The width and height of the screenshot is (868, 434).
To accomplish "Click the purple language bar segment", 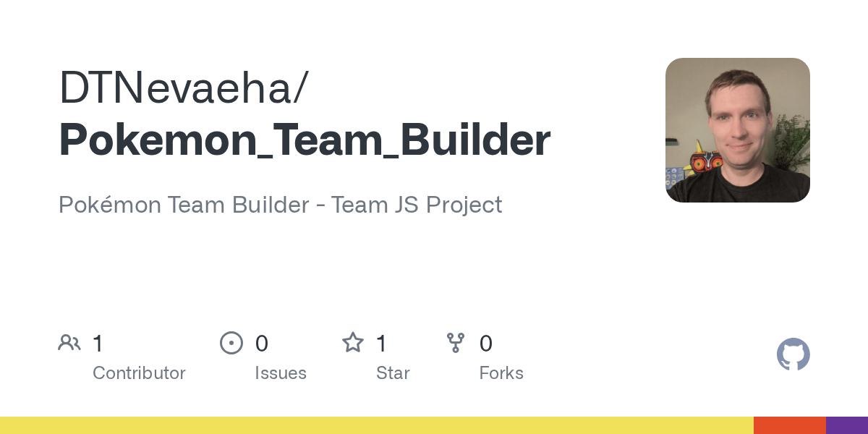I will click(x=847, y=425).
